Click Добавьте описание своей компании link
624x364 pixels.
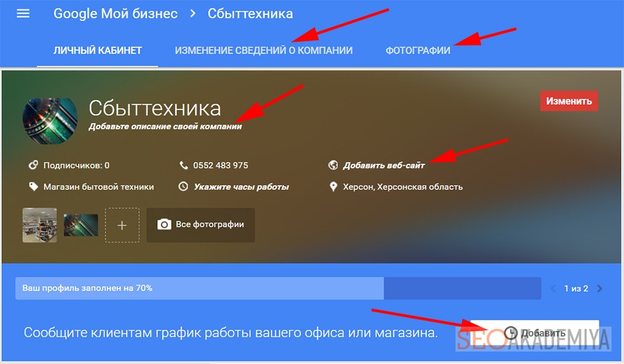(165, 127)
